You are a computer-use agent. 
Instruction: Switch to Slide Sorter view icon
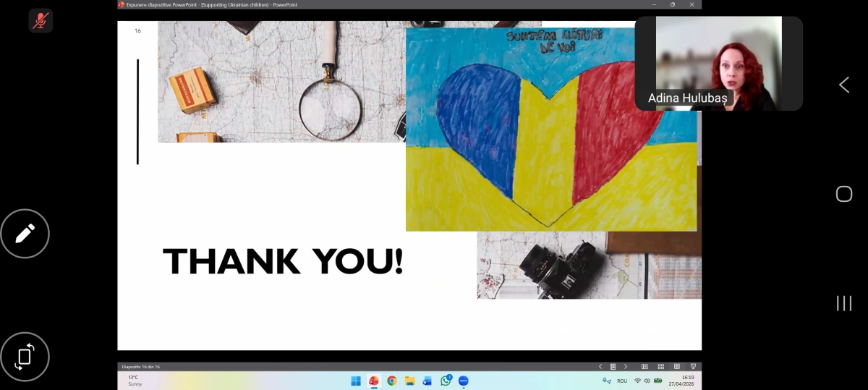660,367
